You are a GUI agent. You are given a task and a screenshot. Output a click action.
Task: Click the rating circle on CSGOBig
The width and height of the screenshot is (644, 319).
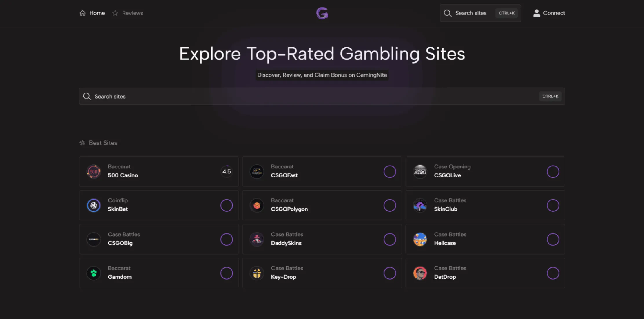pyautogui.click(x=227, y=239)
